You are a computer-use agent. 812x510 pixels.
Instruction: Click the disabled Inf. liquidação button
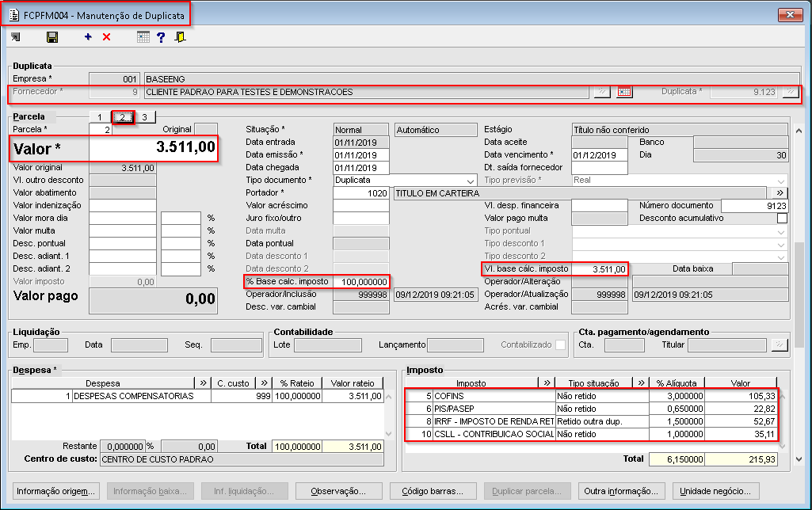coord(244,491)
